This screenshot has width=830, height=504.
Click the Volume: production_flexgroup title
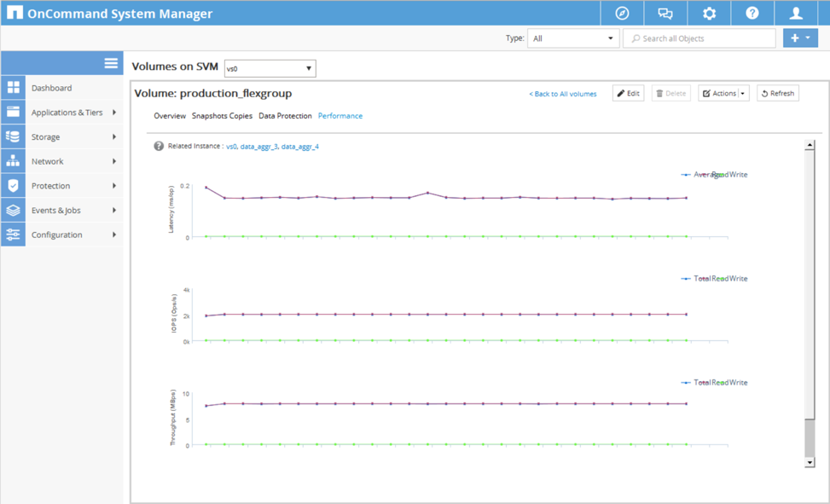pyautogui.click(x=212, y=93)
